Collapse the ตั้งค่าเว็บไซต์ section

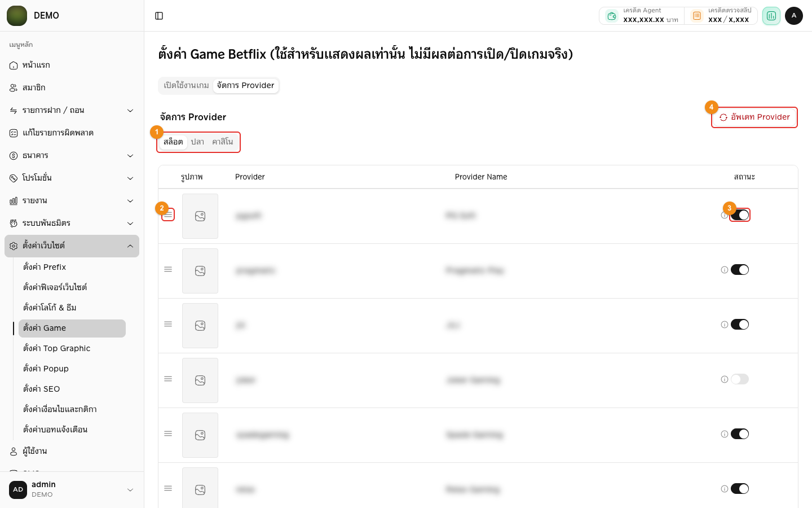point(72,246)
